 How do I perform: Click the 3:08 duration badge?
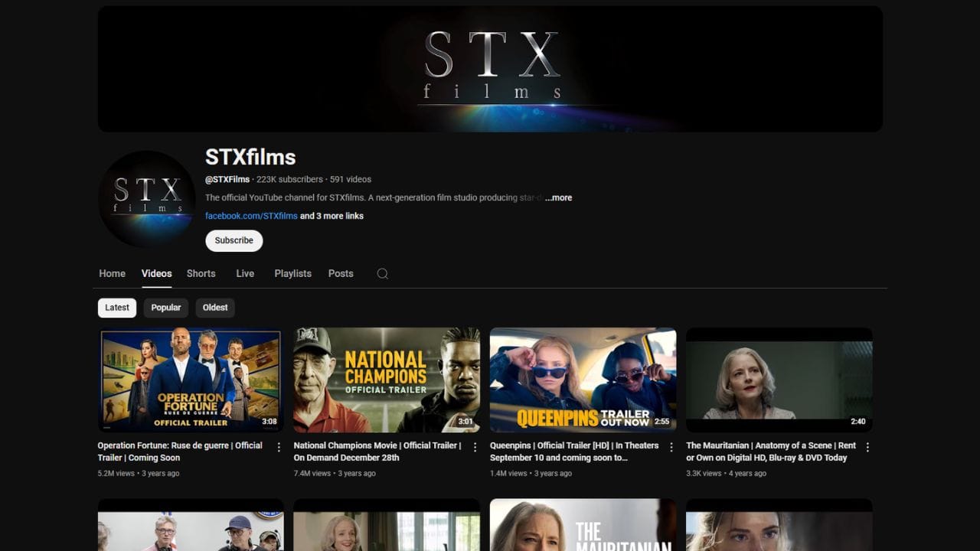pos(269,422)
